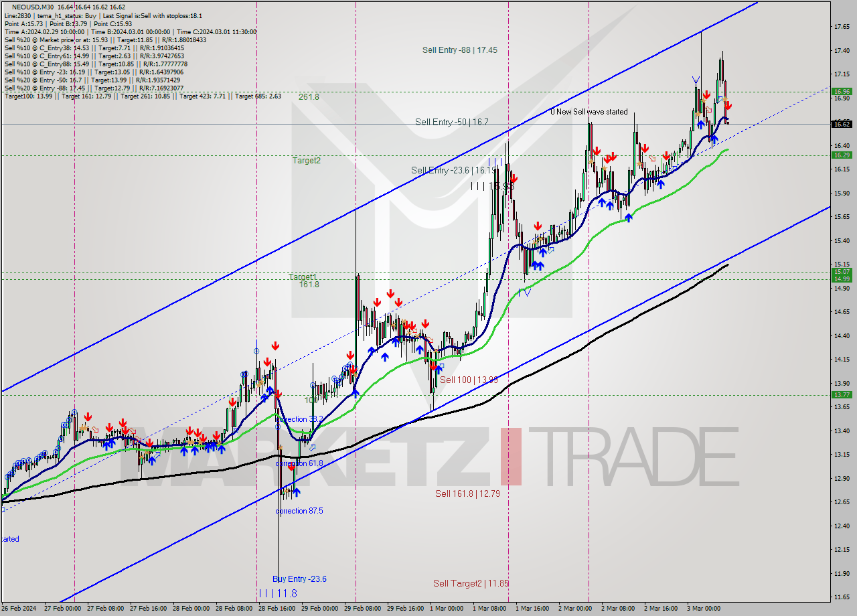Click the 14.40 price axis value
The image size is (857, 616).
(842, 335)
